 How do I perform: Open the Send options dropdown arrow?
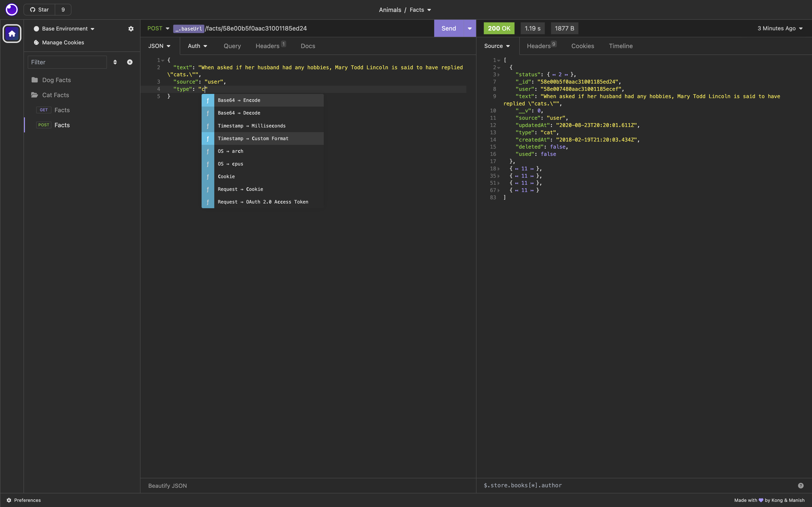469,28
